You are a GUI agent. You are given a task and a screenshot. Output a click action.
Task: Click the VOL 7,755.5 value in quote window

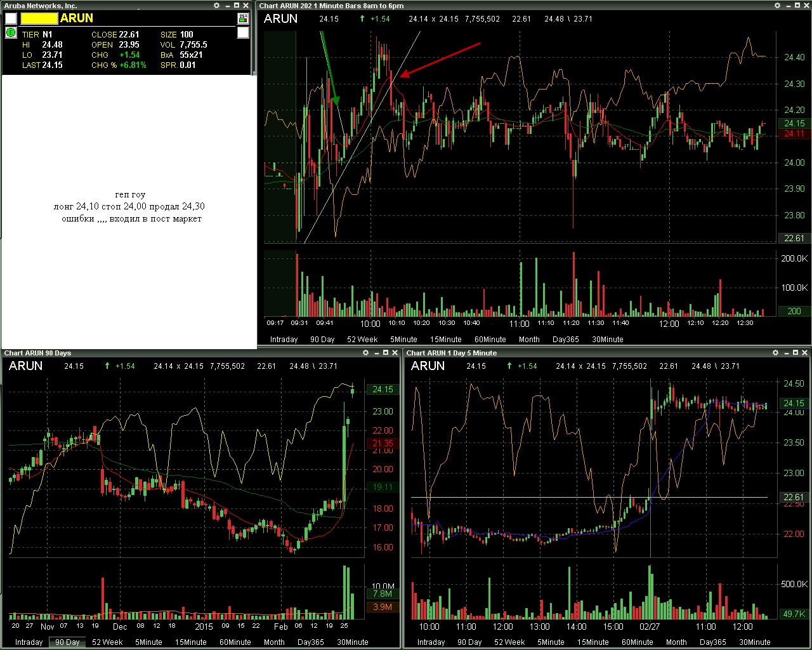click(193, 44)
